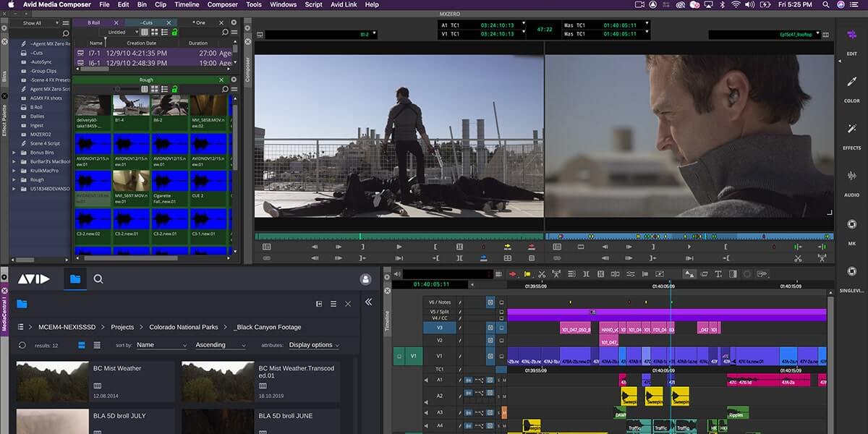Open the MediaCentral user account icon

coord(365,278)
